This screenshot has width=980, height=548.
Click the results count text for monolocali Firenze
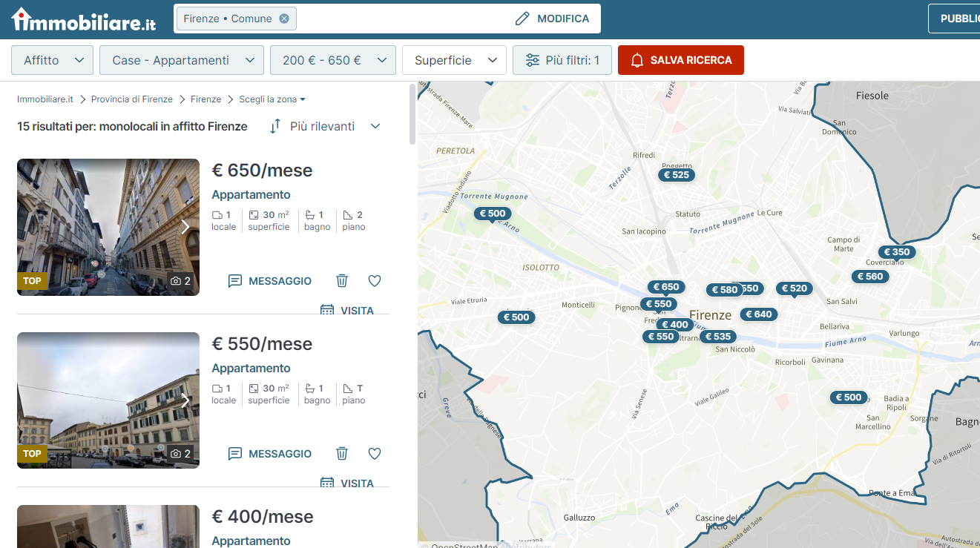point(132,127)
